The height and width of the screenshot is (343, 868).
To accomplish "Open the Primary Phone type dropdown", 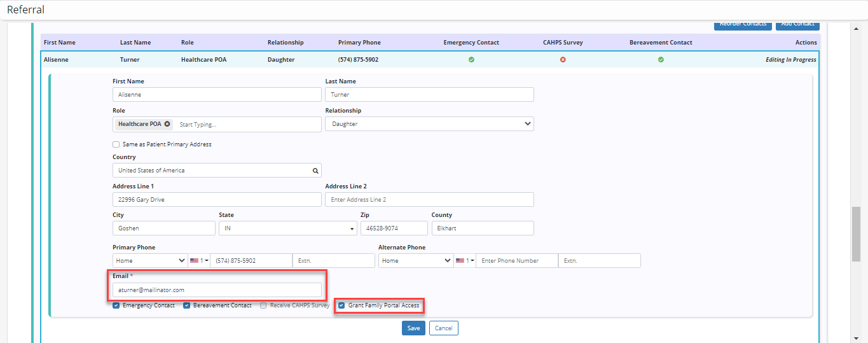I will coord(149,261).
